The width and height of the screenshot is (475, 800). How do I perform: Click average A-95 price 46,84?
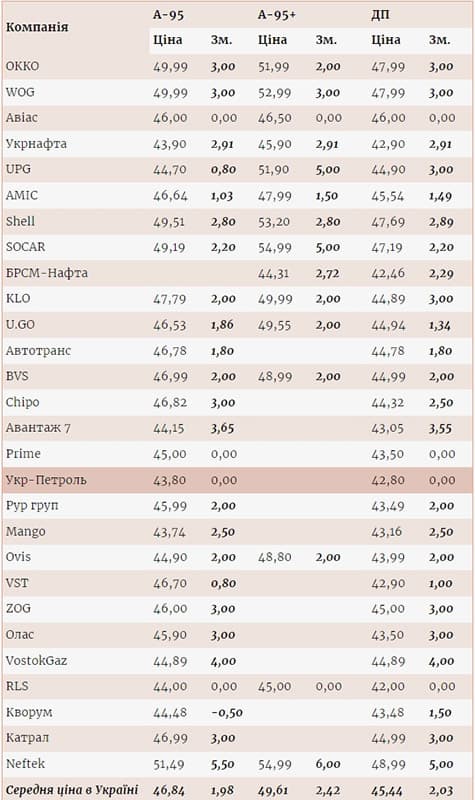(x=169, y=790)
